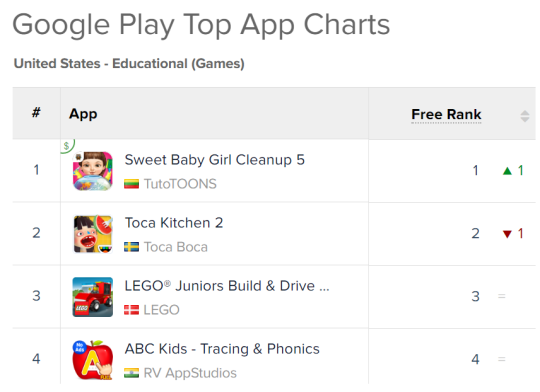Open ABC Kids - Tracing & Phonics link

222,349
